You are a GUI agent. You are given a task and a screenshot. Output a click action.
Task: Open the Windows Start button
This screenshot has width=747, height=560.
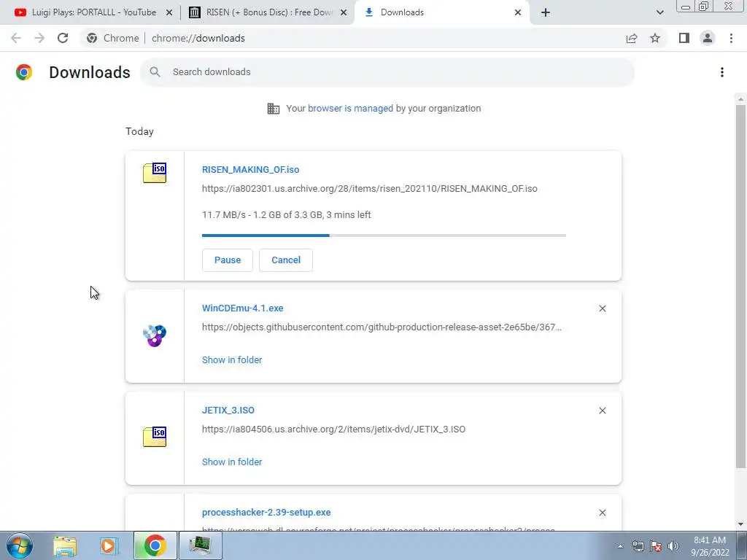pyautogui.click(x=20, y=545)
